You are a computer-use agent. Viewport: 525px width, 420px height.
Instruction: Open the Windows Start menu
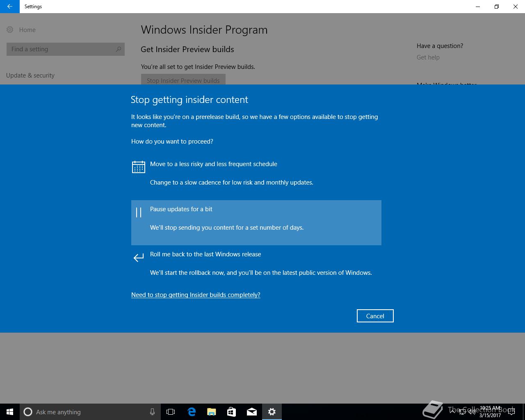point(10,412)
